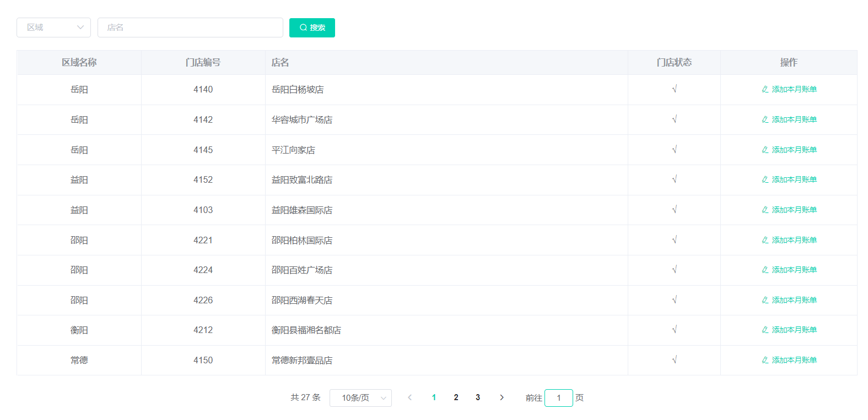This screenshot has height=420, width=868.
Task: Select pagination page 1
Action: (x=434, y=397)
